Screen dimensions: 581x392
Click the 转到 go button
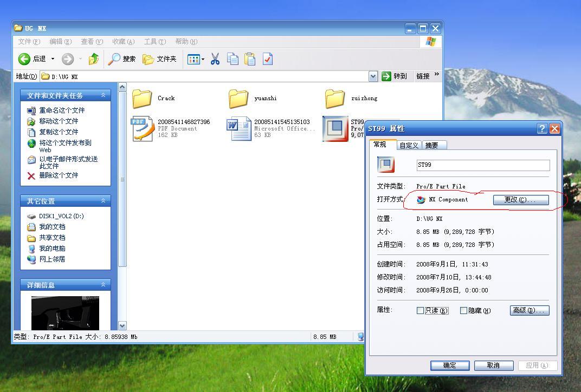coord(394,76)
